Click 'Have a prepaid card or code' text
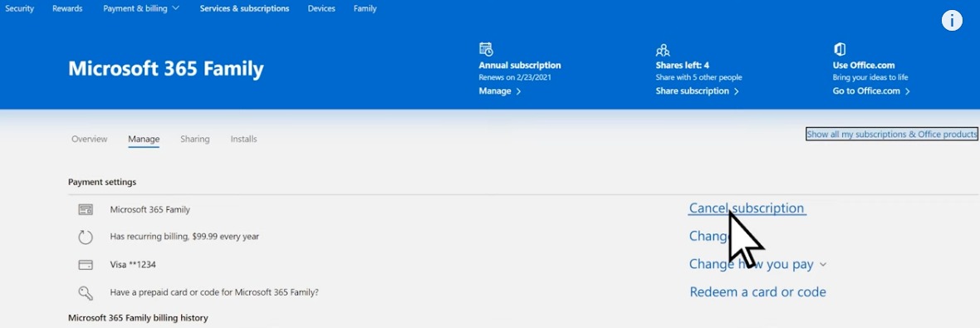This screenshot has height=328, width=980. click(x=214, y=291)
